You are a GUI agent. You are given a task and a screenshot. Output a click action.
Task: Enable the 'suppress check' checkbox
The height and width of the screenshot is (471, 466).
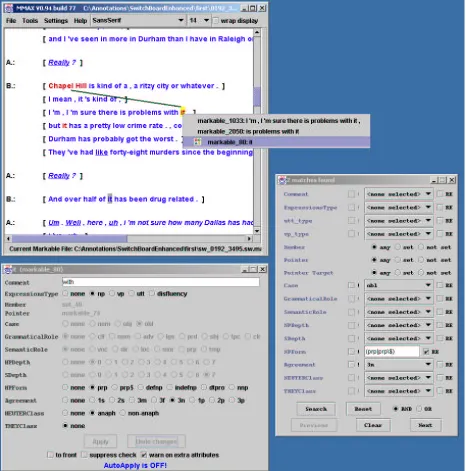[x=84, y=455]
